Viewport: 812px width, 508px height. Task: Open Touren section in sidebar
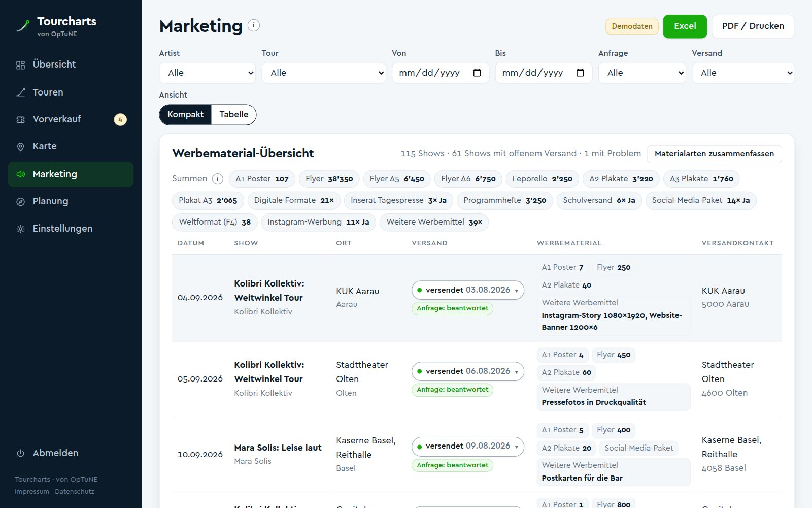[x=71, y=92]
